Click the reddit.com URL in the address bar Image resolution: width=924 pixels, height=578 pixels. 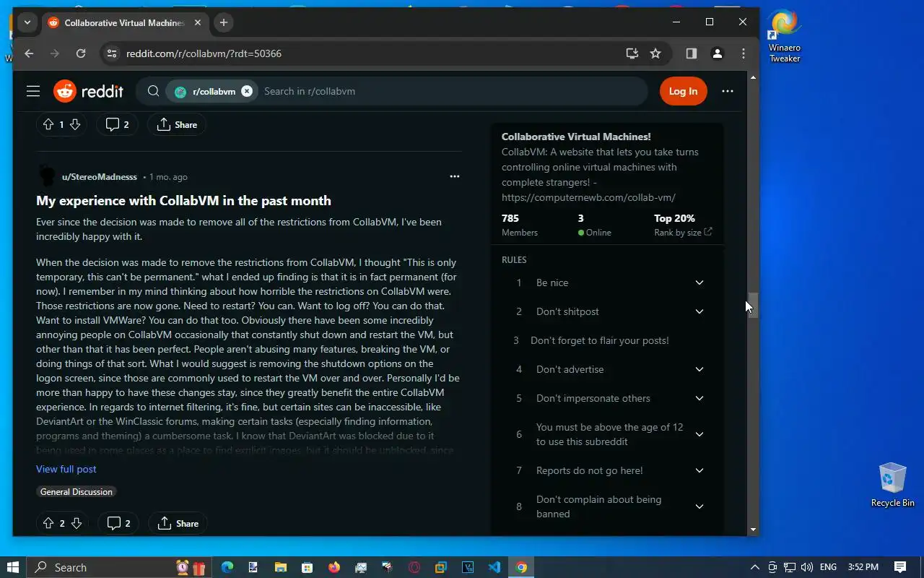(204, 53)
